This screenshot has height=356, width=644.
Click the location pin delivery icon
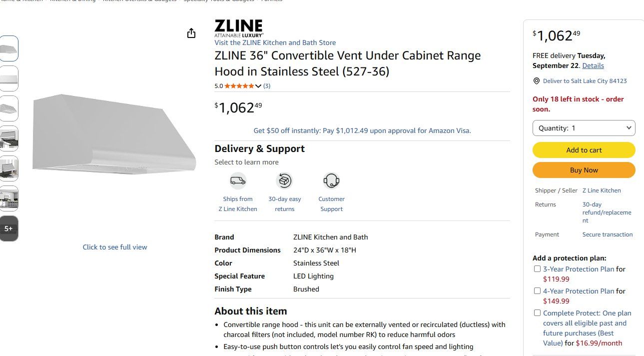[x=537, y=81]
